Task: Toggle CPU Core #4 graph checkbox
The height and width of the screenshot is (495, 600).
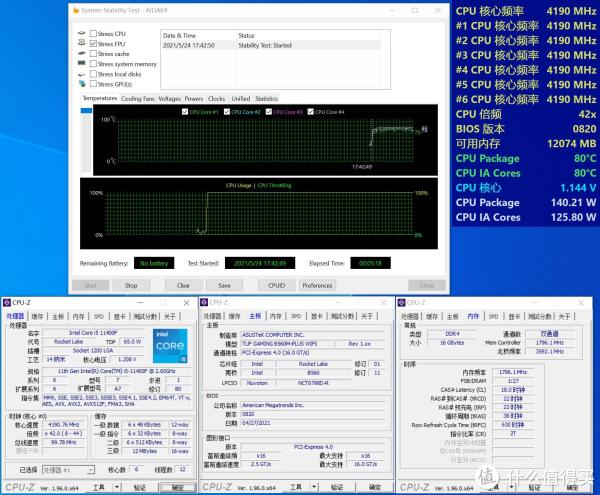Action: 311,112
